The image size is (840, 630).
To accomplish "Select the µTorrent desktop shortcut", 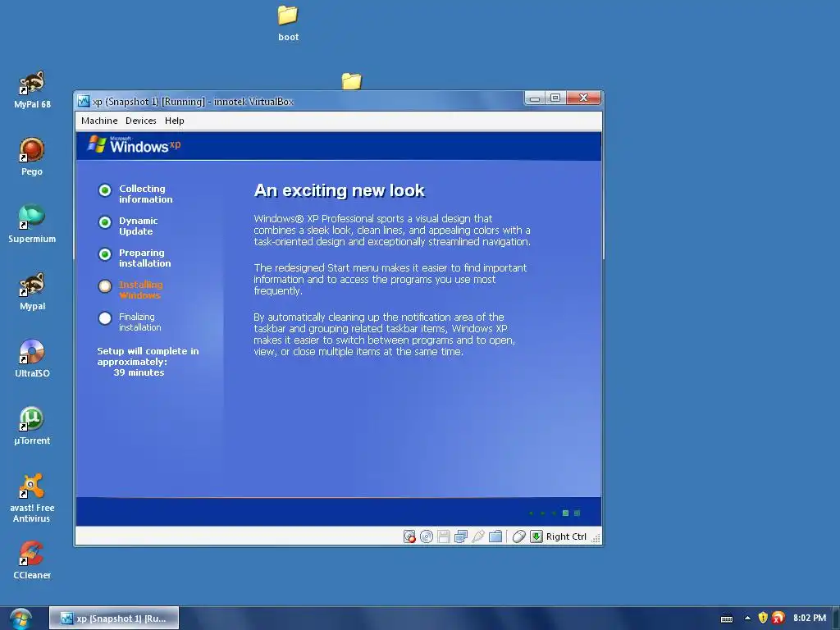I will coord(32,426).
